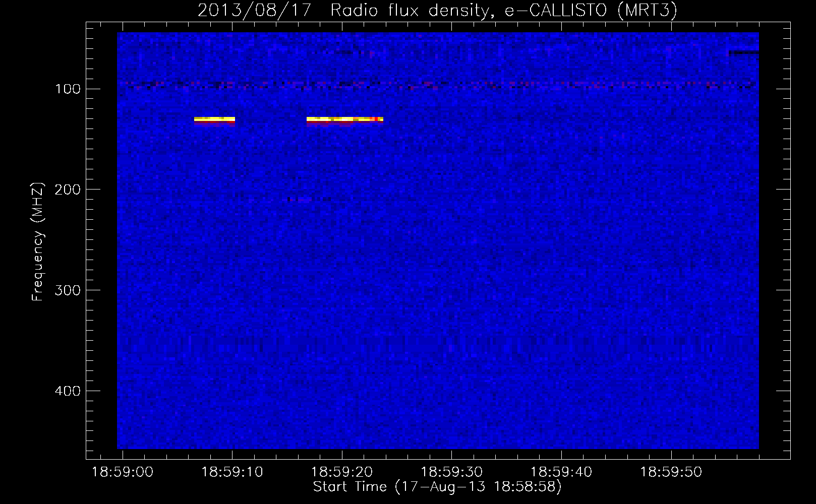
Task: Click the 18:59:40 time tick label
Action: coord(561,472)
